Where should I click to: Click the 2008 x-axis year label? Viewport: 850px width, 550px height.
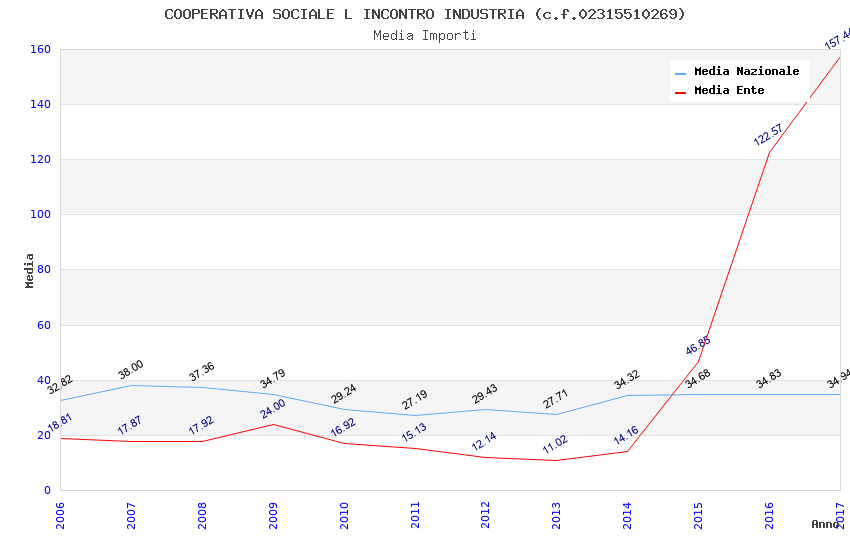202,515
